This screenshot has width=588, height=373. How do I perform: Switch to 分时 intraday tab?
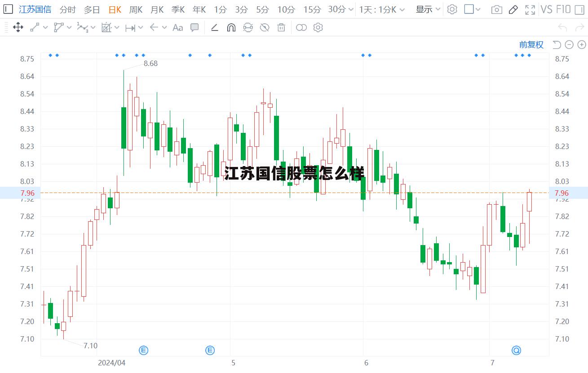(67, 9)
